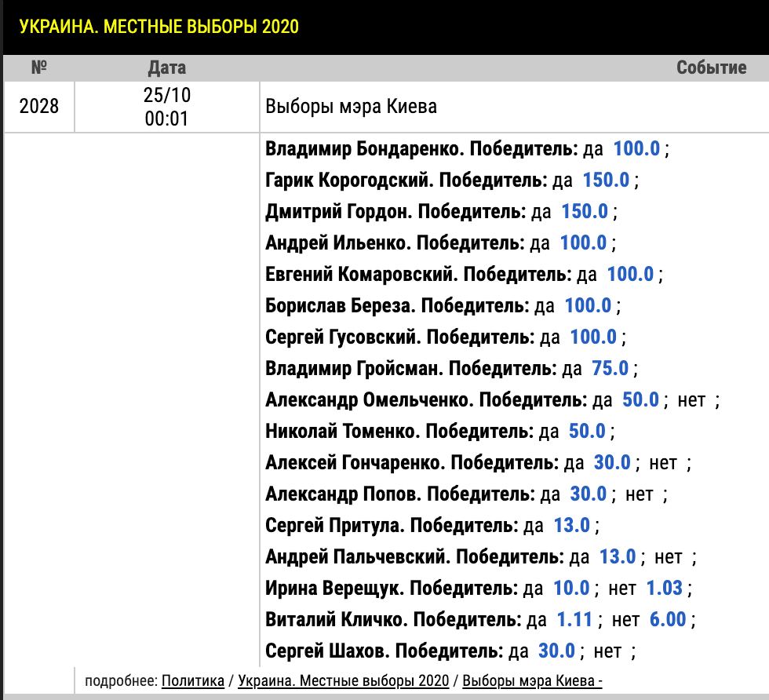Screen dimensions: 769x700
Task: Pick 30.0 odds for Алексей Гончаренко
Action: [612, 462]
